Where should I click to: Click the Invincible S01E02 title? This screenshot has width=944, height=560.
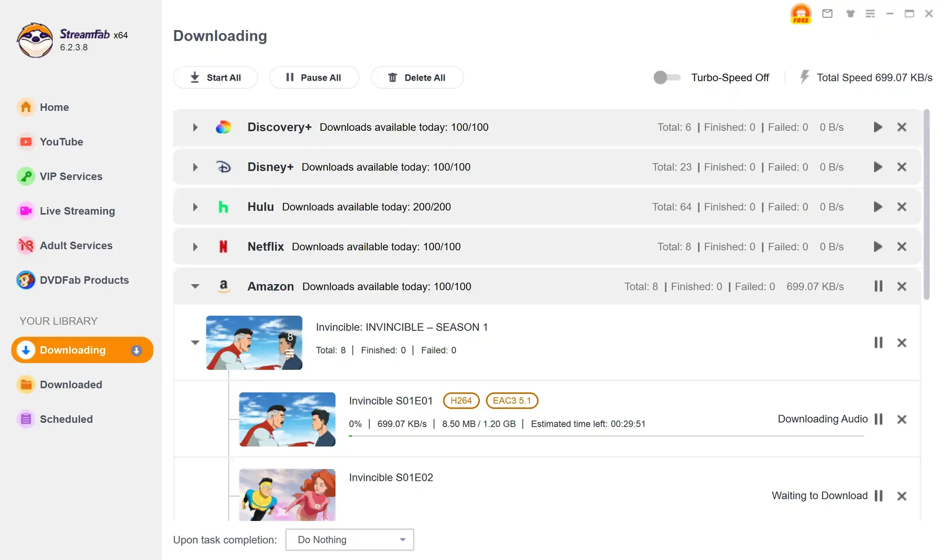pos(391,478)
